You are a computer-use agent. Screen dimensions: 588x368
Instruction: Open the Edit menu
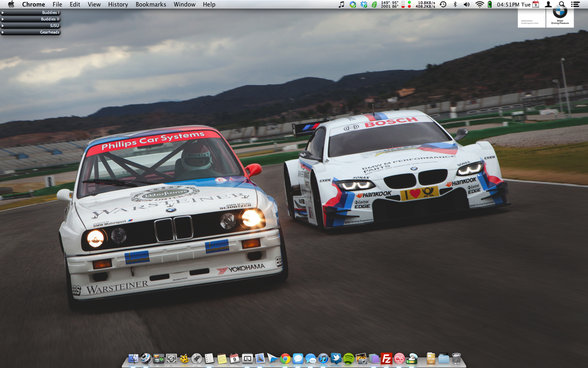click(75, 4)
